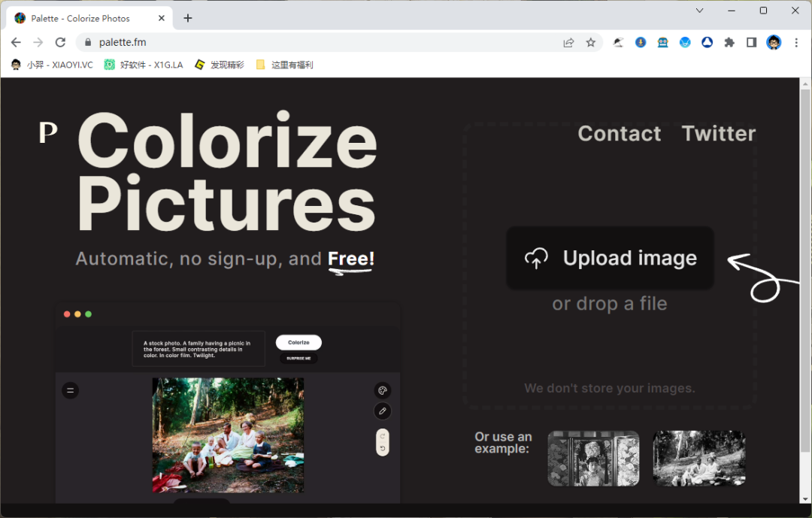Close the Palette - Colorize Photos tab

pos(162,18)
